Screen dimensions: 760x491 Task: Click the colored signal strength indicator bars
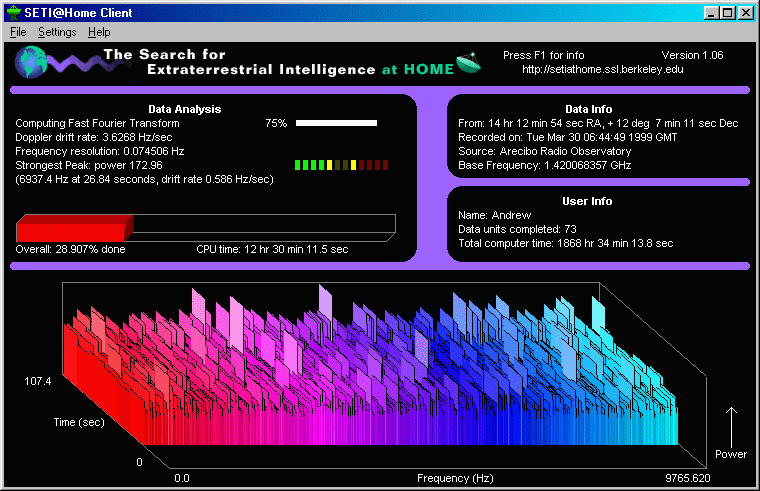point(341,165)
